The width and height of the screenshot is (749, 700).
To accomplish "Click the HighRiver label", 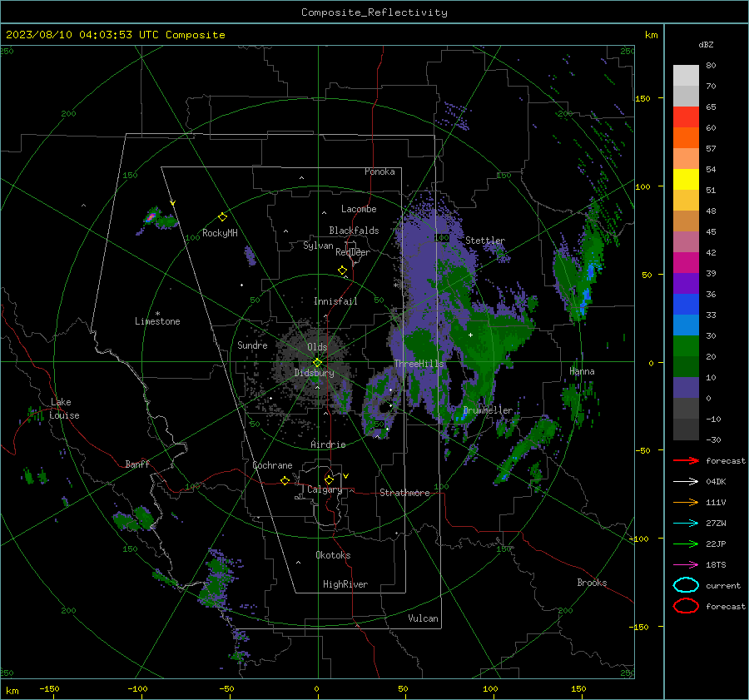I will coord(345,584).
